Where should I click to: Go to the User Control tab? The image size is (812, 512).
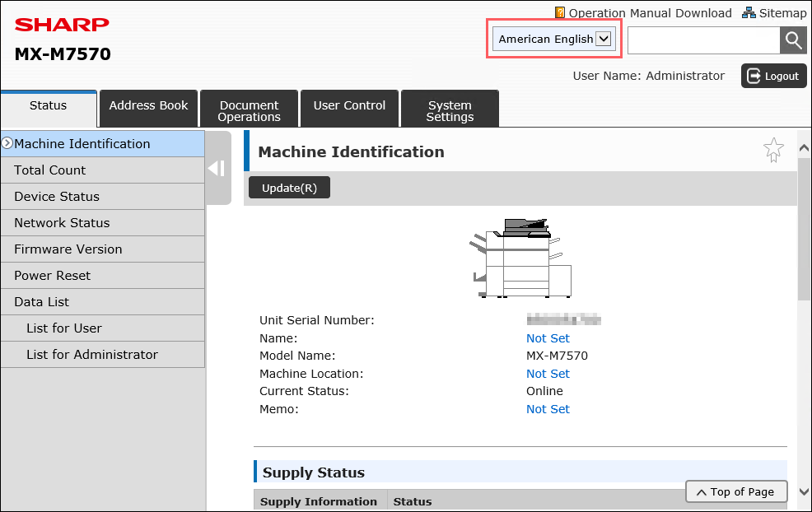coord(349,108)
